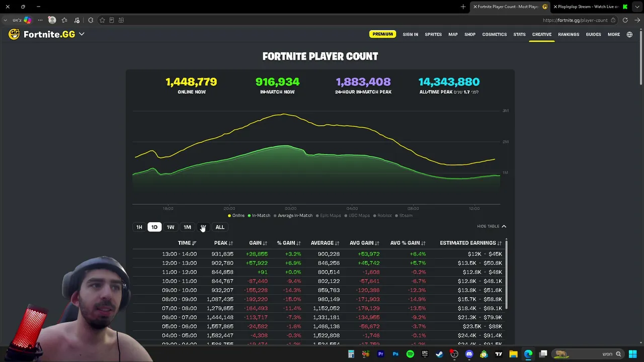The width and height of the screenshot is (644, 362).
Task: Click the 14,343,880 all-time peak value
Action: [449, 82]
